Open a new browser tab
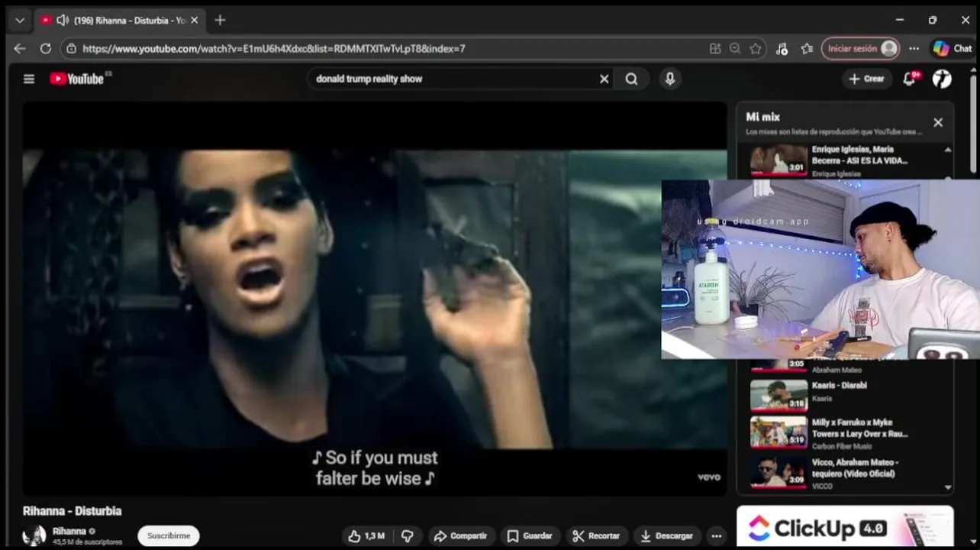 tap(220, 20)
